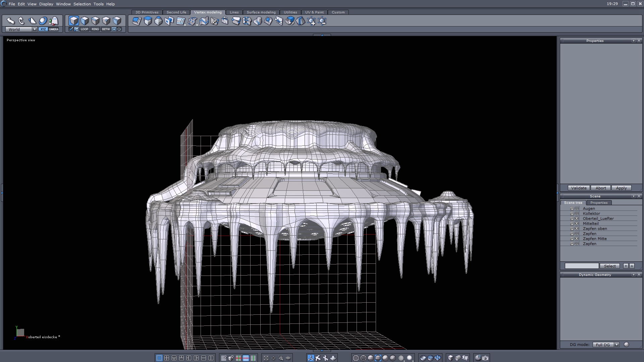This screenshot has height=362, width=644.
Task: Click the camera snapshot icon
Action: [485, 358]
